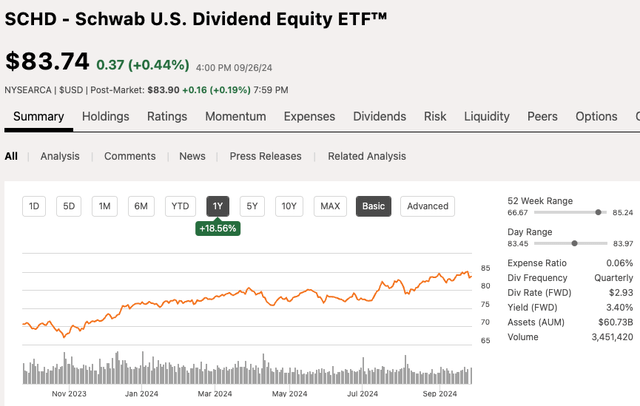Filter by Analysis articles

click(x=60, y=156)
